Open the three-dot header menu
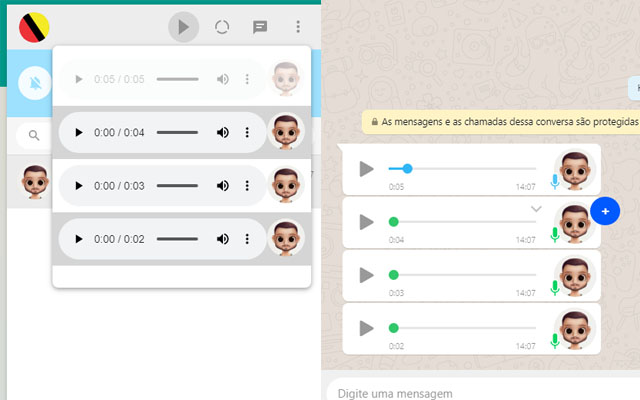 (298, 27)
